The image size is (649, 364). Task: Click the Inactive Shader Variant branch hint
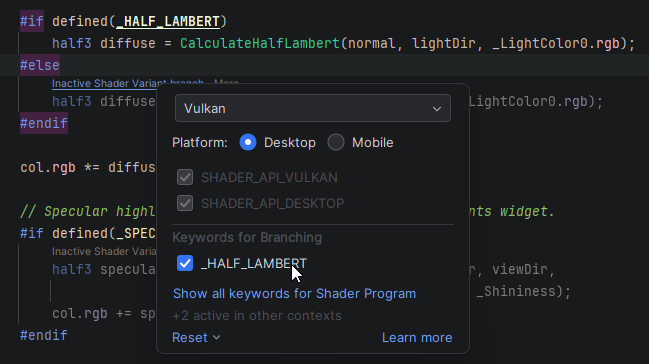coord(127,83)
